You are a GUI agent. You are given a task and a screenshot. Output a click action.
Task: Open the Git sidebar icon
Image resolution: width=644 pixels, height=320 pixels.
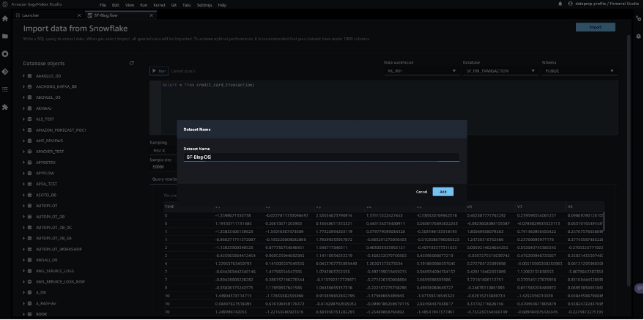click(x=5, y=71)
